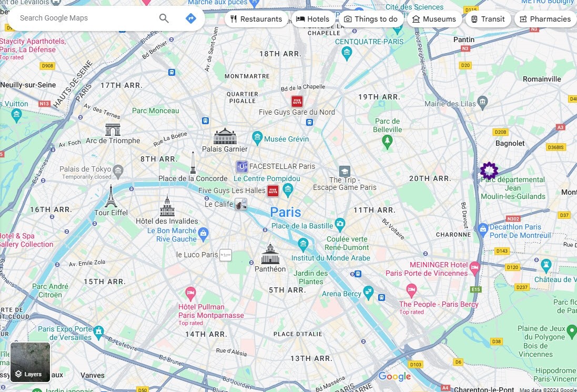Click the Five Guys Gare du Nord marker

297,101
